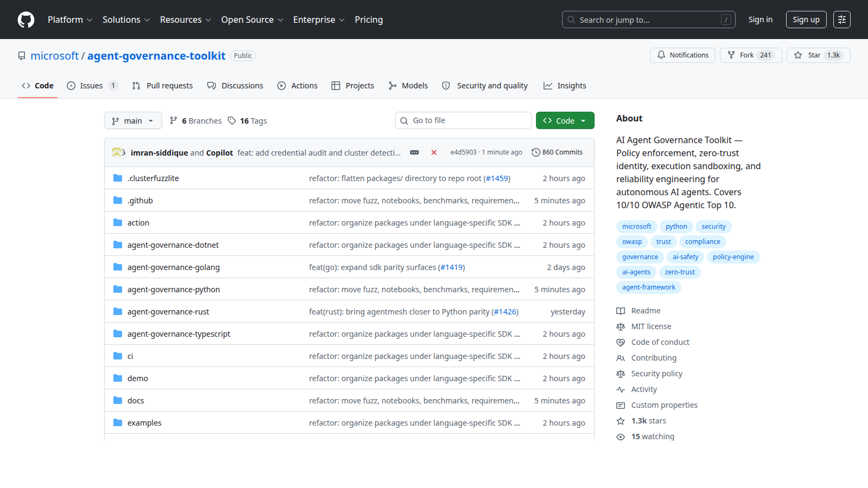Click the Code of conduct heart icon
The image size is (868, 488).
[x=621, y=342]
